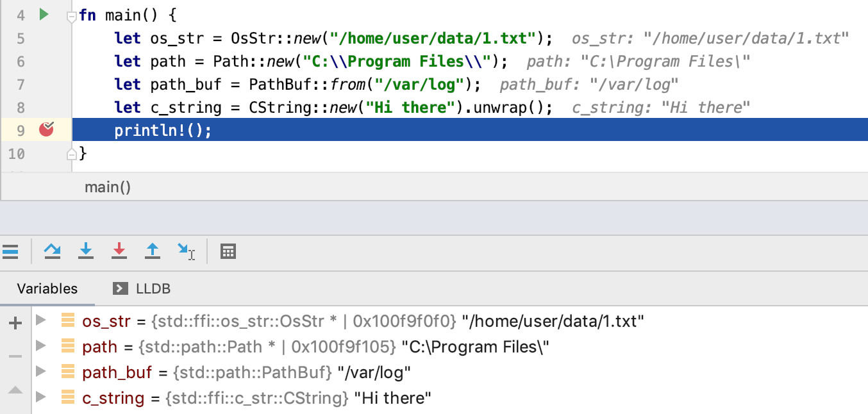Run main() using the green gutter arrow
The width and height of the screenshot is (868, 414).
[42, 15]
